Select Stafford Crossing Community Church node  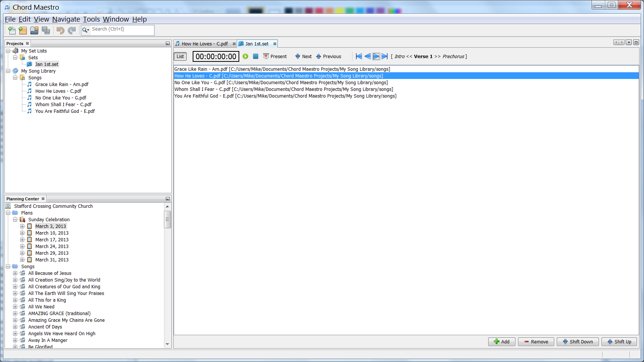pos(53,206)
